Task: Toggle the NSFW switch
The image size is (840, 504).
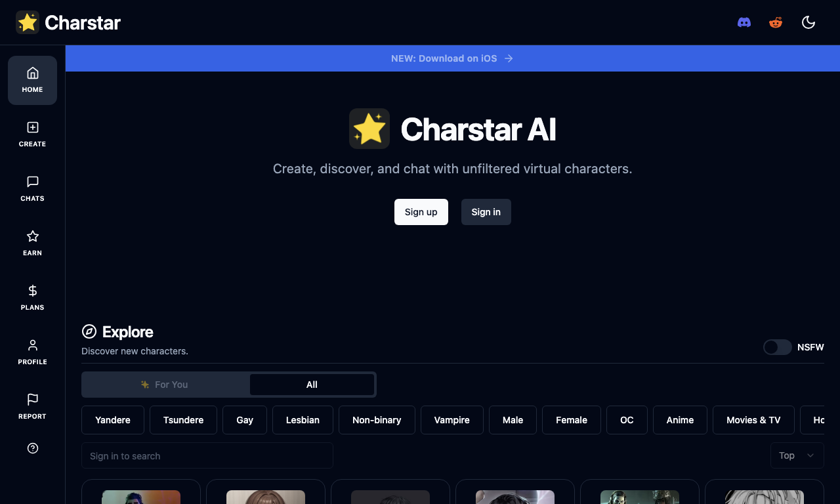Action: click(x=778, y=347)
